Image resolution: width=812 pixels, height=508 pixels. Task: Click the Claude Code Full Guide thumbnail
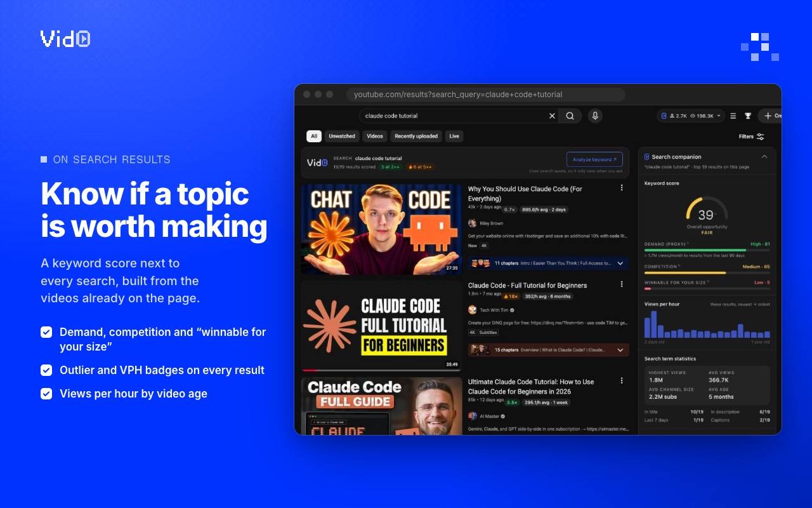[381, 406]
